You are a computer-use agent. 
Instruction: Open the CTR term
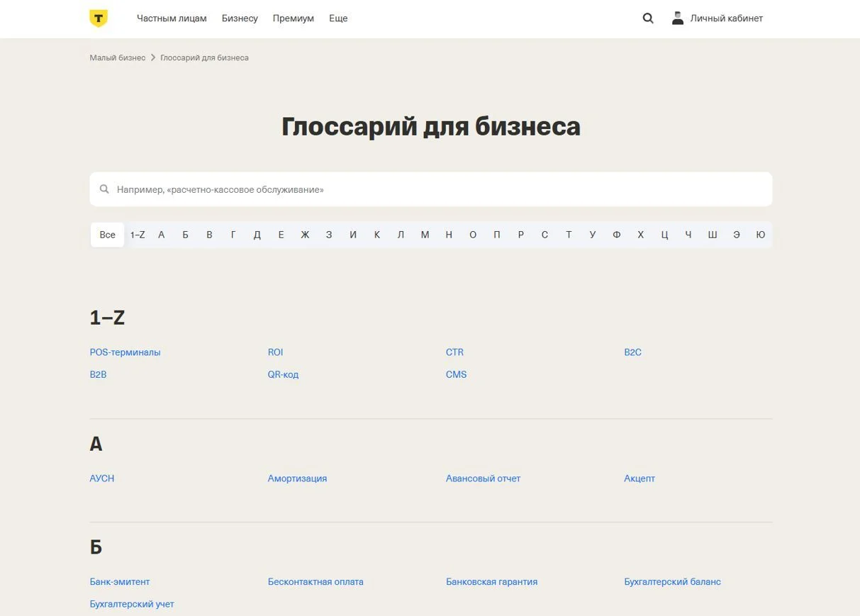[x=454, y=352]
